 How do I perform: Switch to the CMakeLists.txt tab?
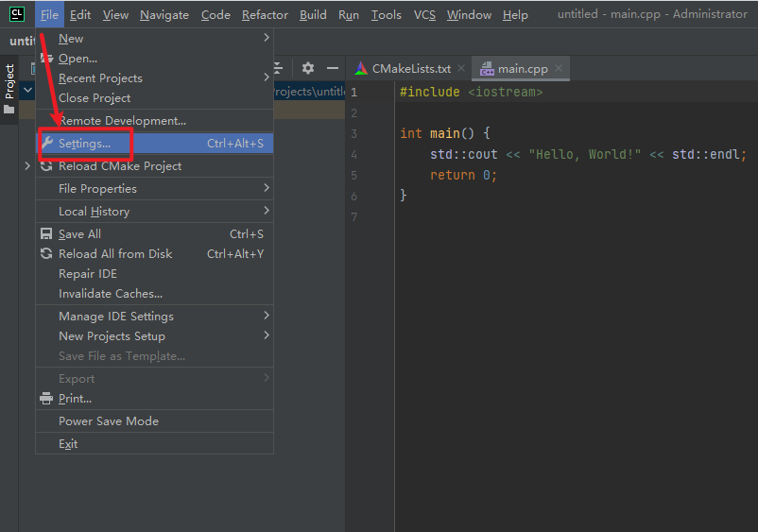[x=410, y=69]
